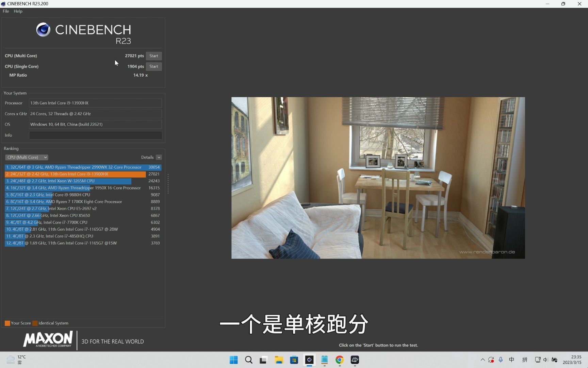Open Task View on the taskbar
The width and height of the screenshot is (588, 368).
[x=263, y=360]
